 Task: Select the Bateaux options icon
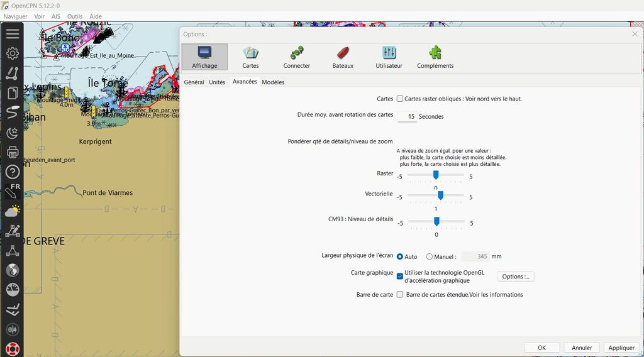click(343, 57)
